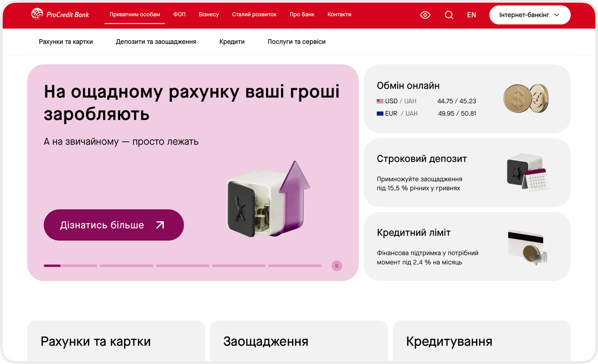Open the Рахунки та картки bottom card
The image size is (598, 364).
coord(116,341)
